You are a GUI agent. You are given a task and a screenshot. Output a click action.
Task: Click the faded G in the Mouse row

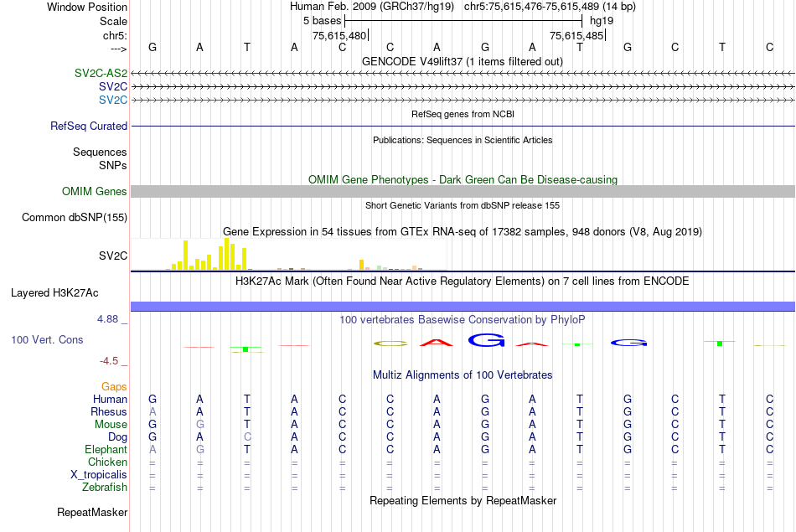click(200, 425)
